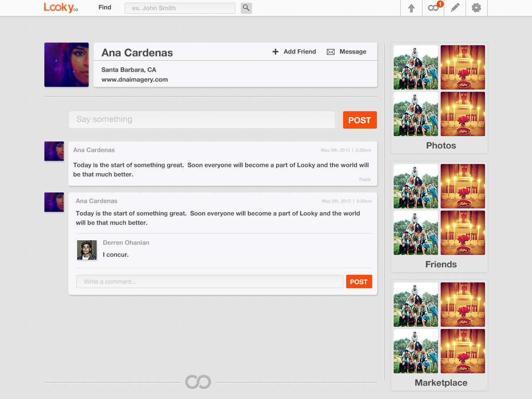Click the 'I concur.' comment text
Screen dimensions: 532x399
click(116, 254)
